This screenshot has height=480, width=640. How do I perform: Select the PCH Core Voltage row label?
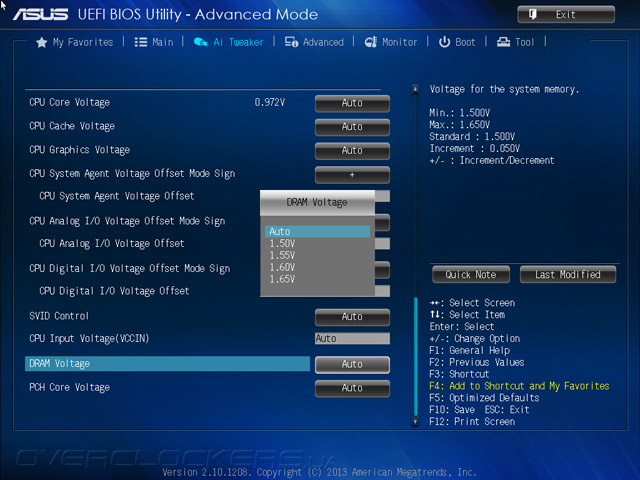tap(69, 387)
